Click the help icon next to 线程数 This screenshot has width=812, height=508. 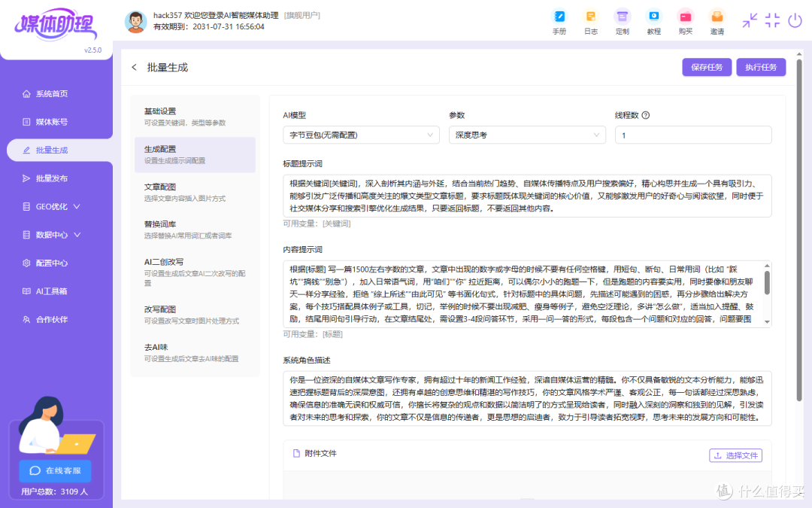pyautogui.click(x=646, y=115)
